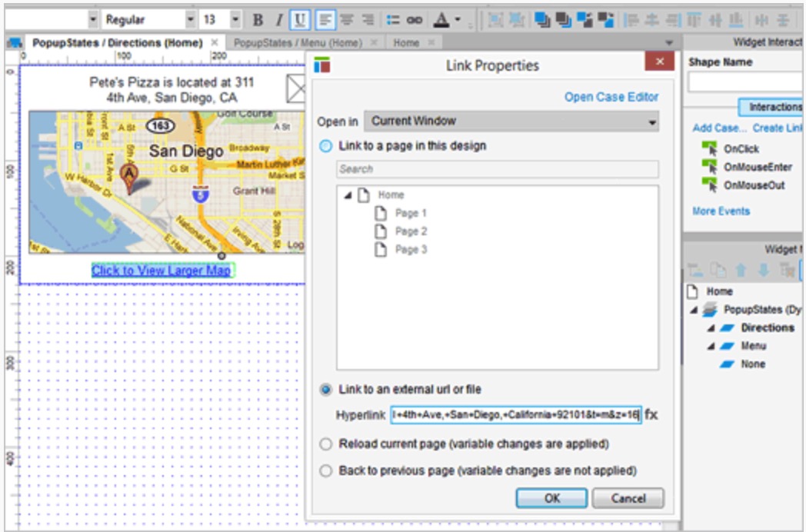Click the font color A icon
The image size is (806, 532).
coord(441,20)
